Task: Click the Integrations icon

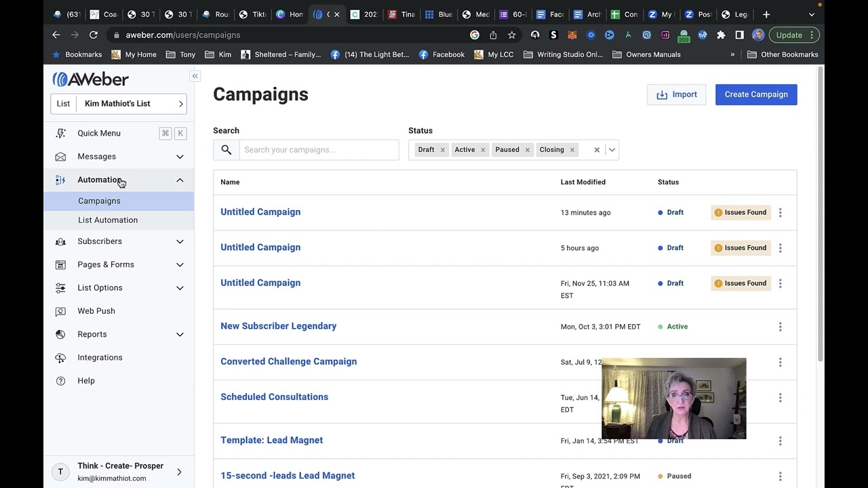Action: click(60, 357)
